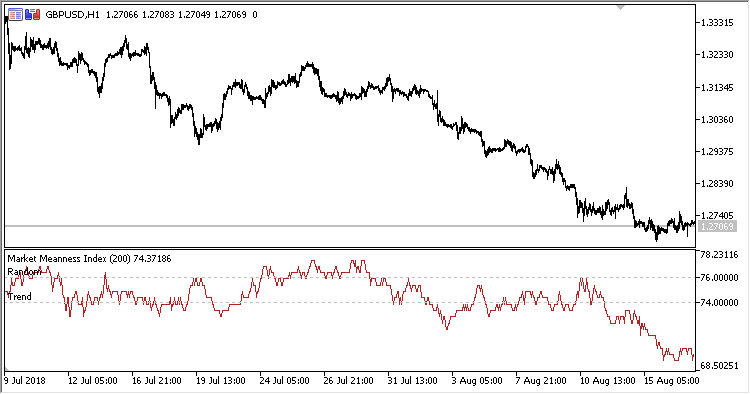Click the 1.33315 price axis label
Screen dimensions: 750x394
(x=717, y=23)
